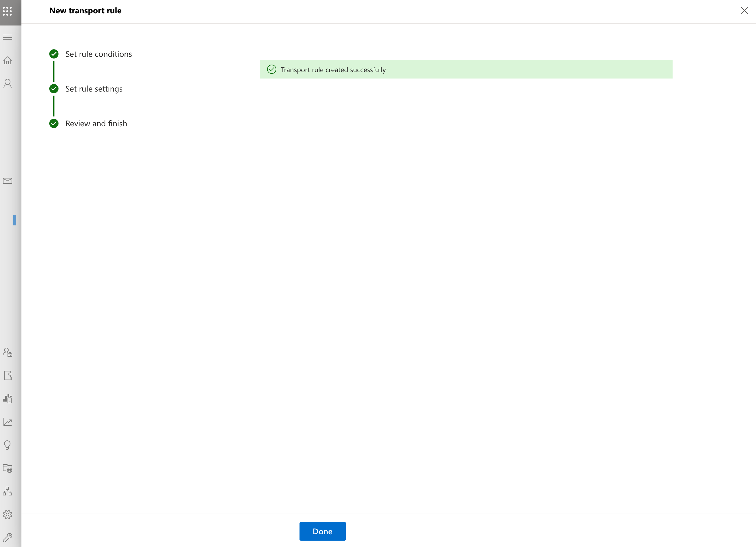Open Mobile via chart-and-device sidebar icon
Screen dimensions: 756x547
pos(7,399)
